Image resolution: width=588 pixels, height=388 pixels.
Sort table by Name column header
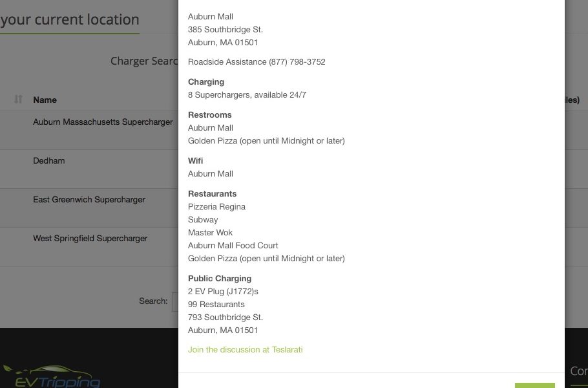pos(45,100)
